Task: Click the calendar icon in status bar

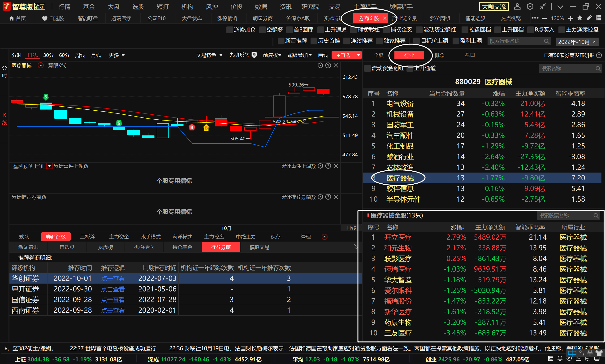Action: [551, 358]
